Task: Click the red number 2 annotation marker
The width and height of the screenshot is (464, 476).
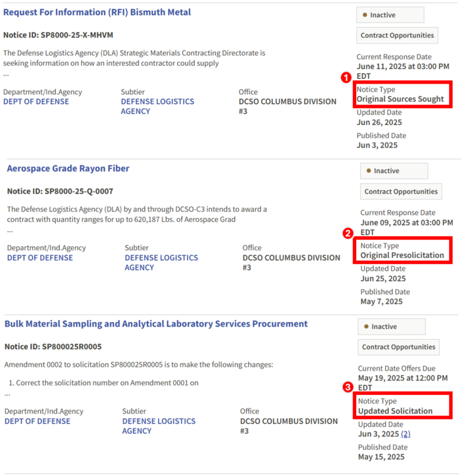Action: (x=349, y=233)
